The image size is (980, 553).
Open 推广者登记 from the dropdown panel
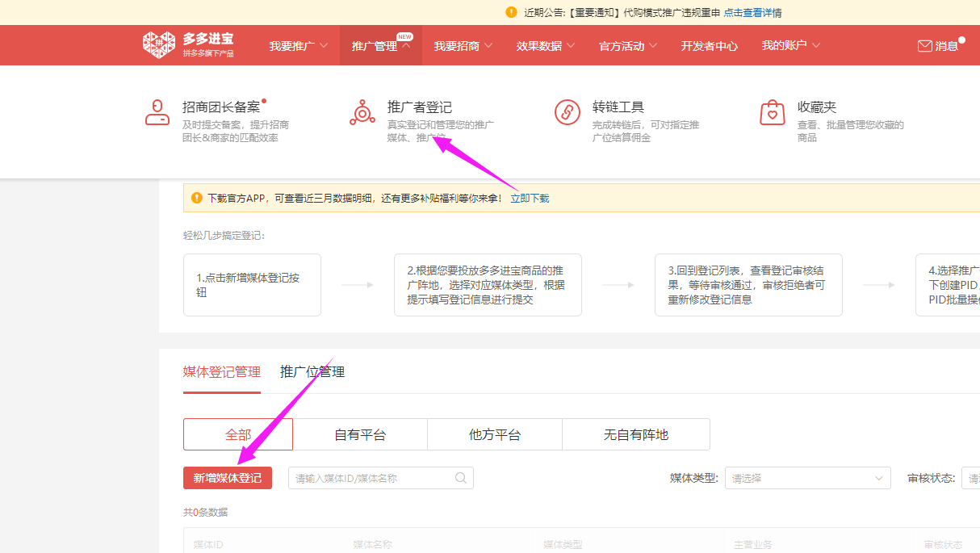tap(420, 107)
